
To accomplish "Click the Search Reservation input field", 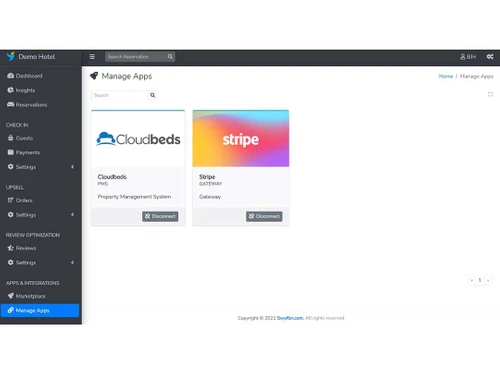I will pyautogui.click(x=136, y=57).
